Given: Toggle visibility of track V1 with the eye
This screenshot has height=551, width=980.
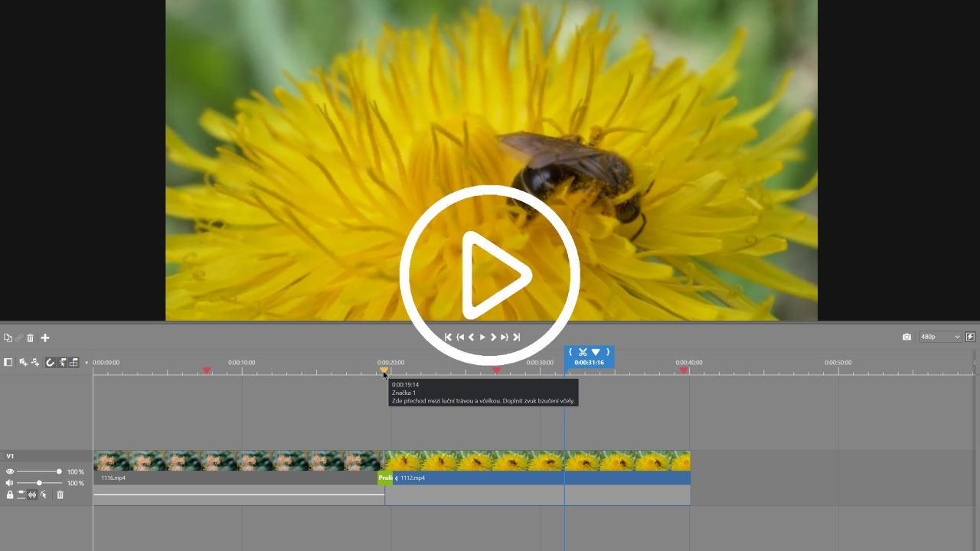Looking at the screenshot, I should point(10,471).
